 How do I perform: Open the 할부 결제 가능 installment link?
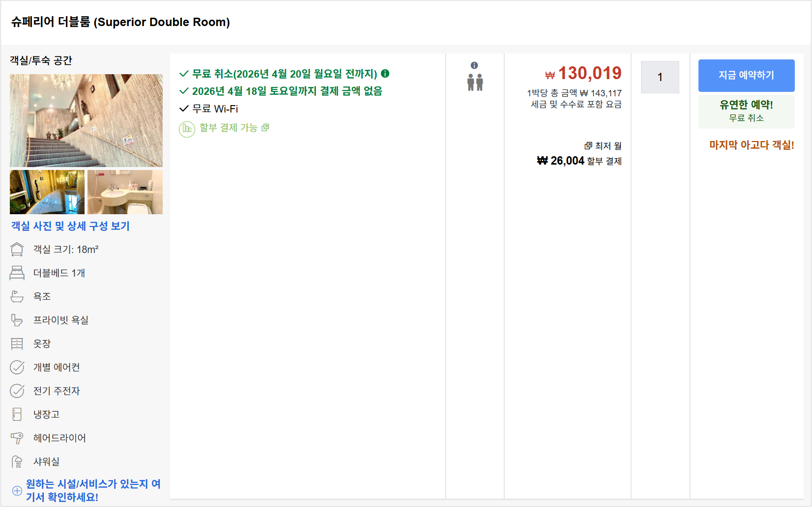coord(229,128)
